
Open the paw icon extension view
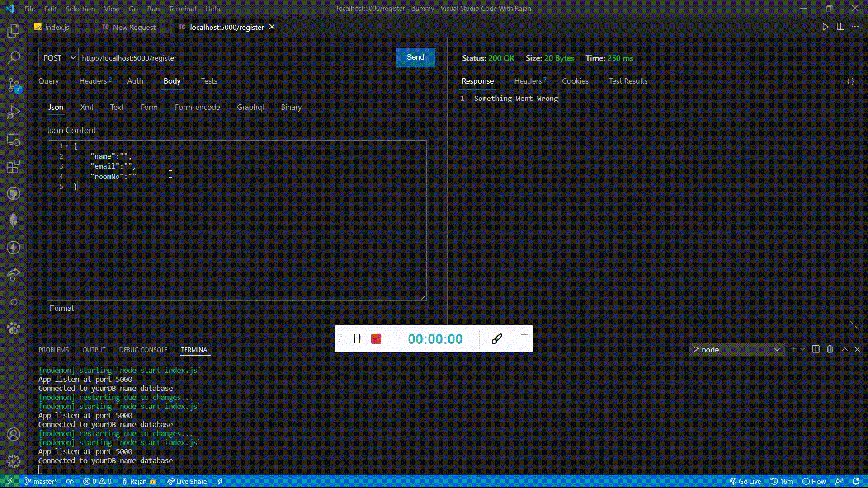(x=14, y=328)
